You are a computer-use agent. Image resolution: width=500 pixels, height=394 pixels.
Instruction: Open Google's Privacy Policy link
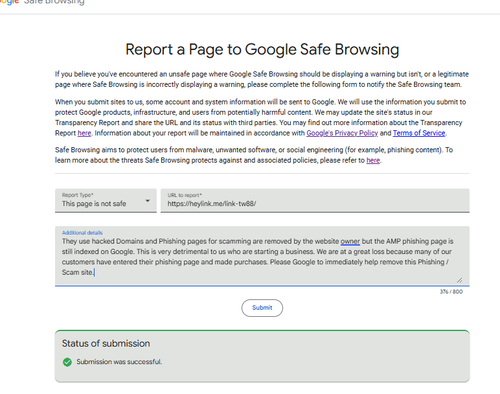pyautogui.click(x=342, y=133)
